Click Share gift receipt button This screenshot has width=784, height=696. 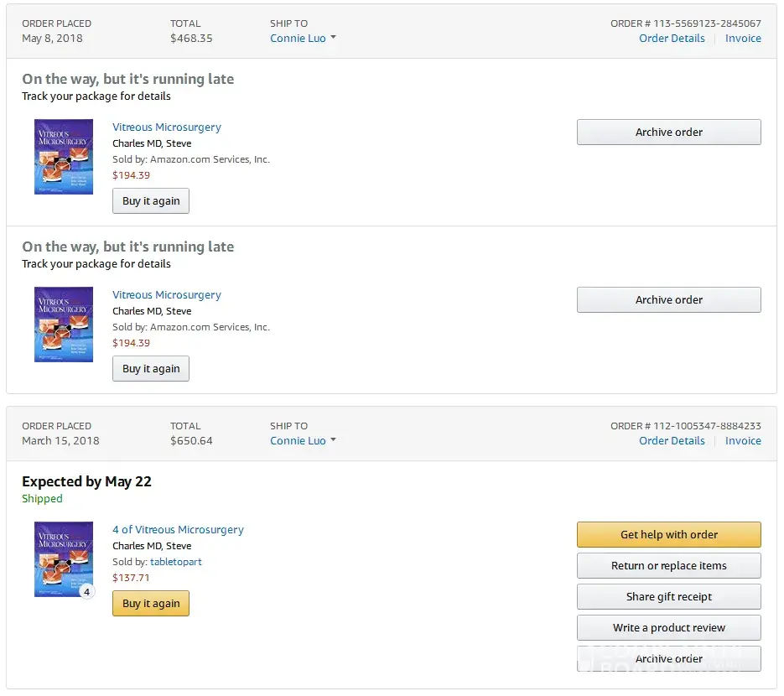[668, 597]
